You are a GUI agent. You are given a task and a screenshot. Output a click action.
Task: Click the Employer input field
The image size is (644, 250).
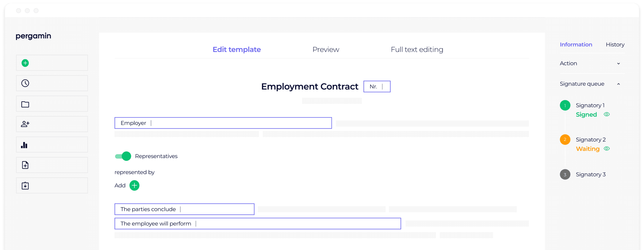[223, 123]
